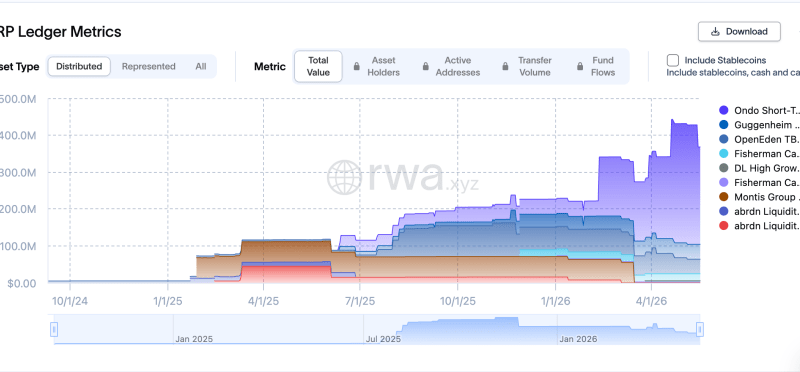Toggle the Montis Group legend dot
800x372 pixels.
(723, 197)
